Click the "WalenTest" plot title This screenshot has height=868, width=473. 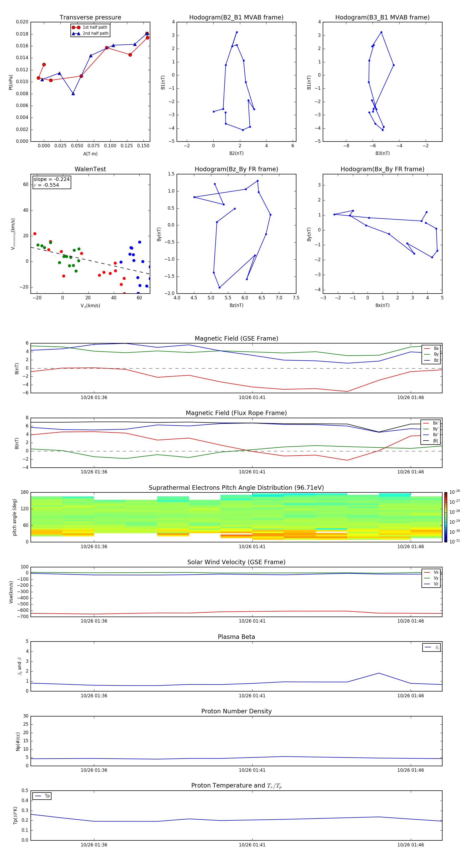point(90,169)
